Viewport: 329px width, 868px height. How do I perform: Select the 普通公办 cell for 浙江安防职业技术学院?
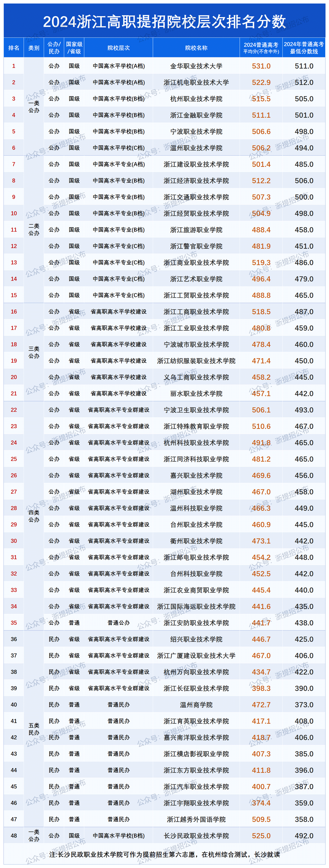pyautogui.click(x=119, y=623)
